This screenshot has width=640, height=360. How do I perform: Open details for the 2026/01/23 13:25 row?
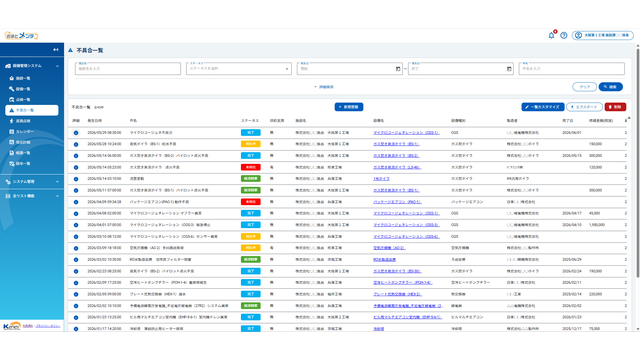(x=76, y=318)
